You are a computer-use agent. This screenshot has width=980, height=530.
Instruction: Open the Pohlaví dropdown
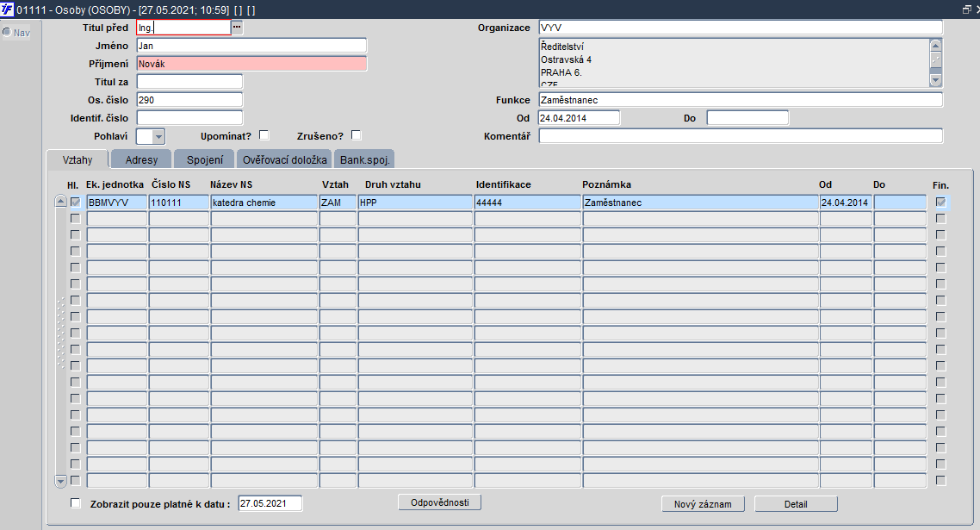click(158, 136)
